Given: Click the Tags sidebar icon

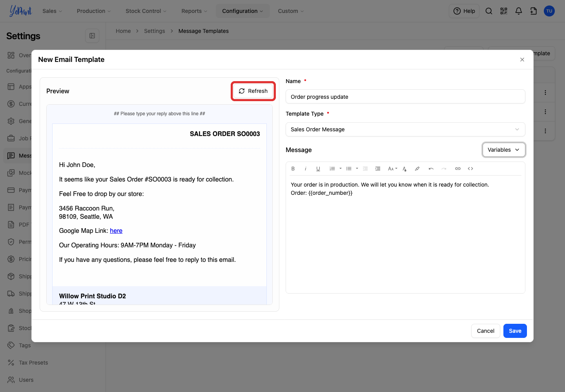Looking at the screenshot, I should point(11,345).
